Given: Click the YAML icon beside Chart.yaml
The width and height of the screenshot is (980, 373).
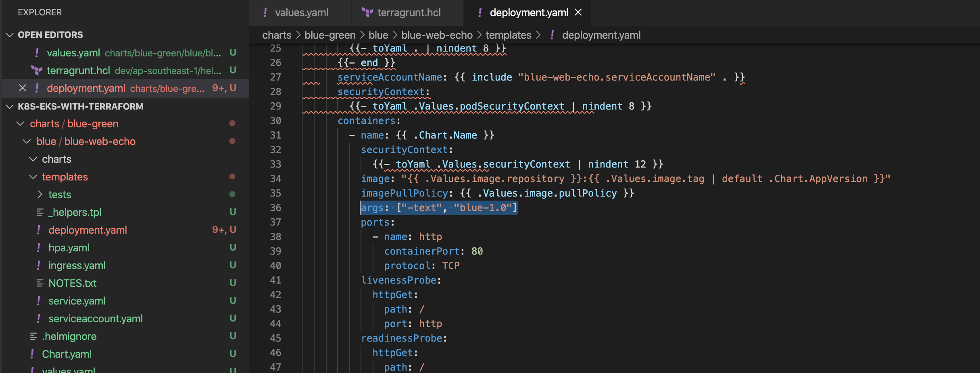Looking at the screenshot, I should (32, 354).
